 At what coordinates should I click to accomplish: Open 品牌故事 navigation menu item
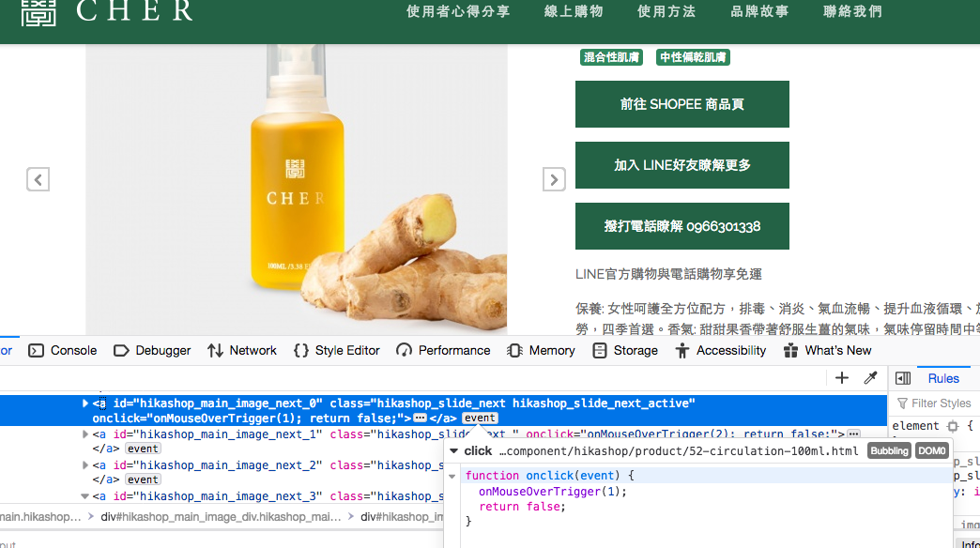click(x=759, y=11)
